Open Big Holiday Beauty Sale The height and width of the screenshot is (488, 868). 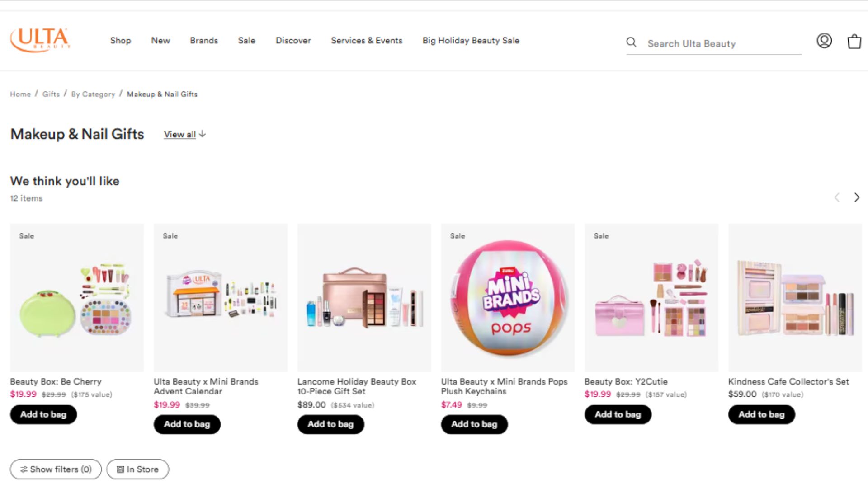coord(471,41)
